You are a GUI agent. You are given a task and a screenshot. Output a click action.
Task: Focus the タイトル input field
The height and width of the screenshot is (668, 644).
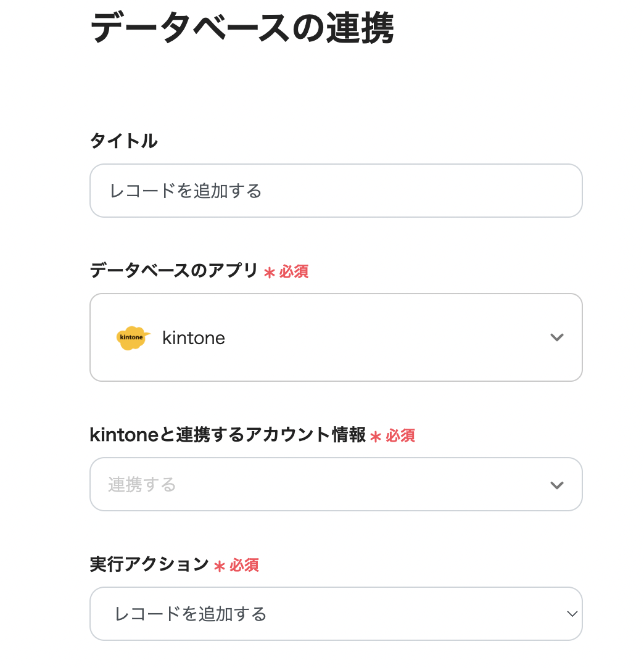[x=336, y=191]
